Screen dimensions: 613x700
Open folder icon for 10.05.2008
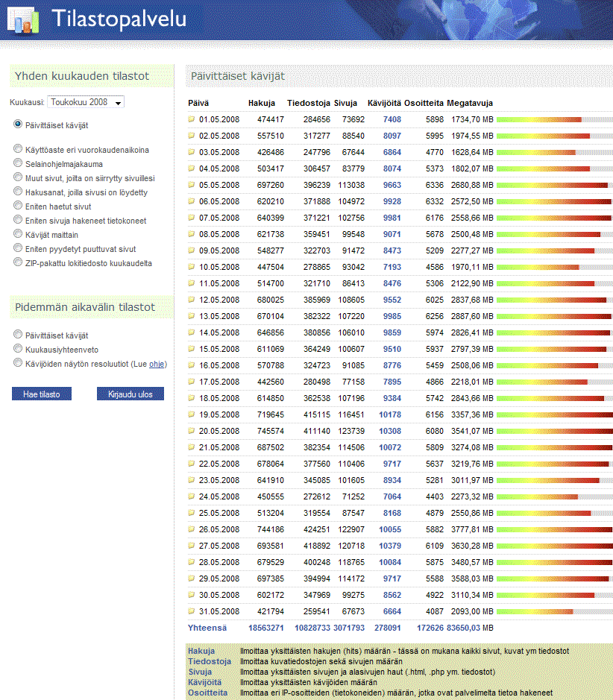tap(192, 267)
